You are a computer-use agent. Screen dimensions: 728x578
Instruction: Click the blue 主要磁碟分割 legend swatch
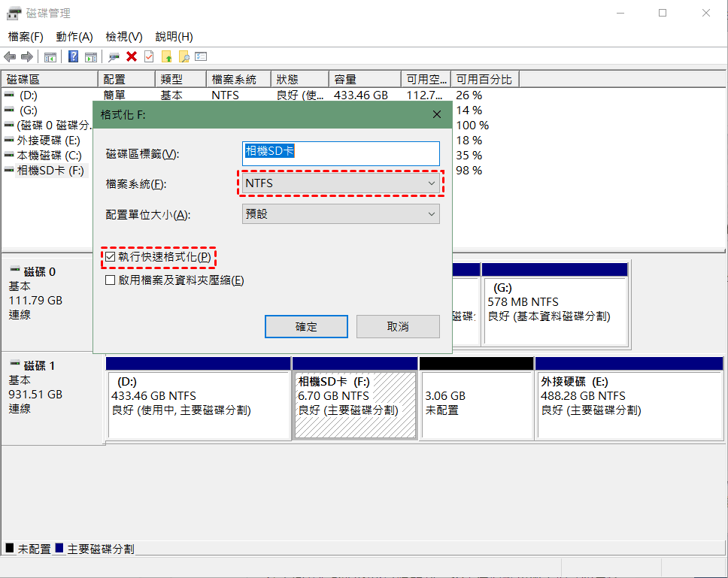59,548
